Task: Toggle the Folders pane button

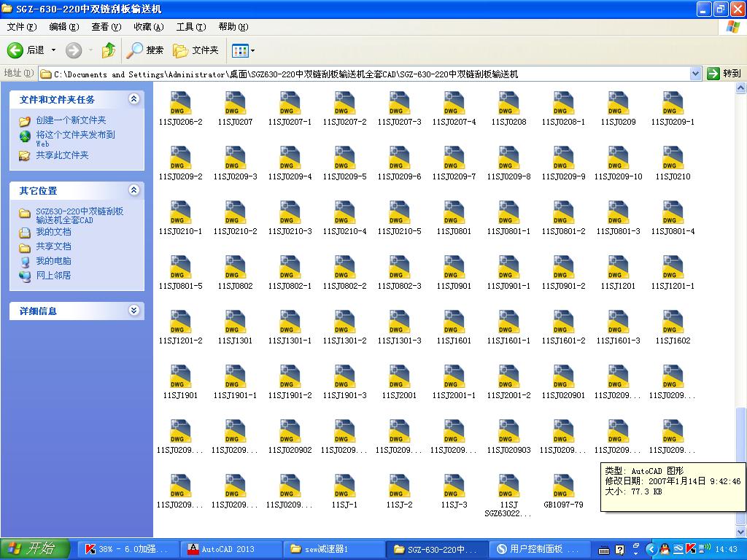Action: (196, 50)
